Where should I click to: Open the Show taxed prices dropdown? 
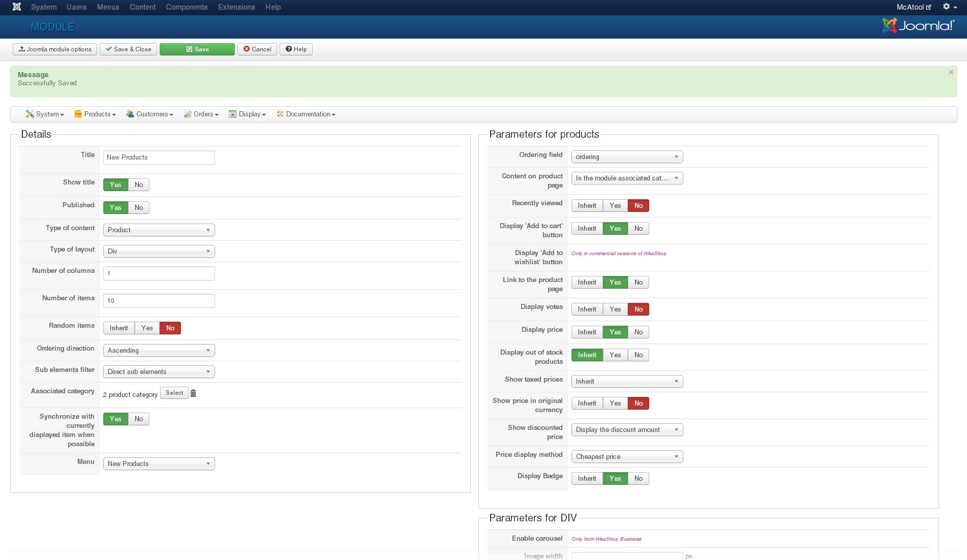[x=627, y=381]
